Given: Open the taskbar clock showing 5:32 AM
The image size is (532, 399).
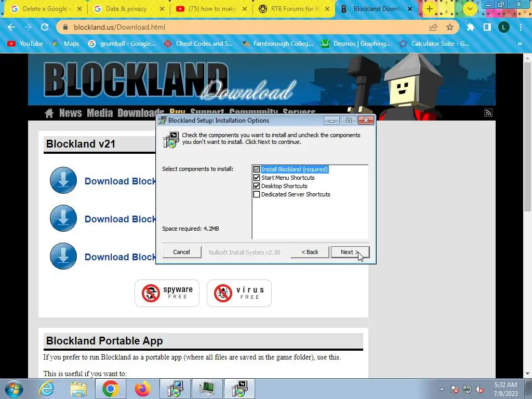Looking at the screenshot, I should (x=506, y=389).
